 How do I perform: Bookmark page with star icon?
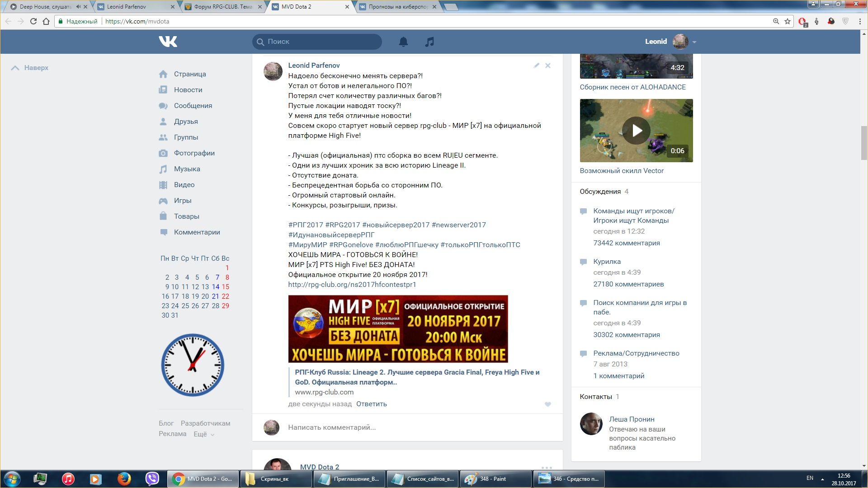coord(788,21)
